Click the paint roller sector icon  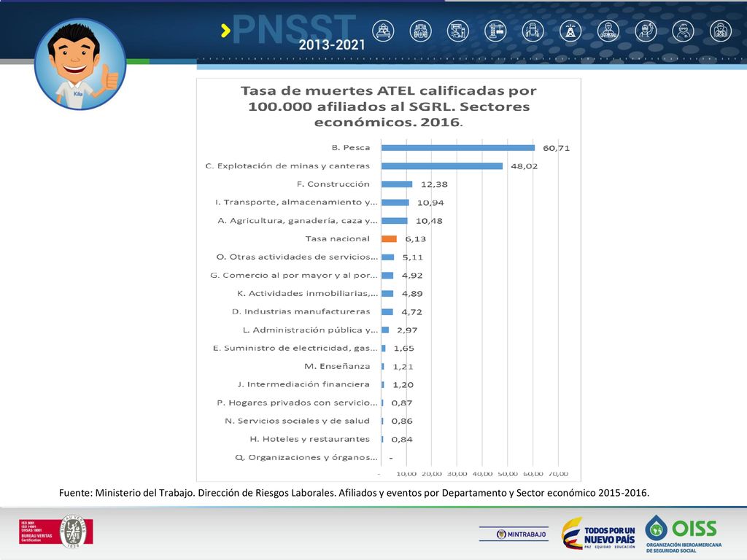pos(458,31)
